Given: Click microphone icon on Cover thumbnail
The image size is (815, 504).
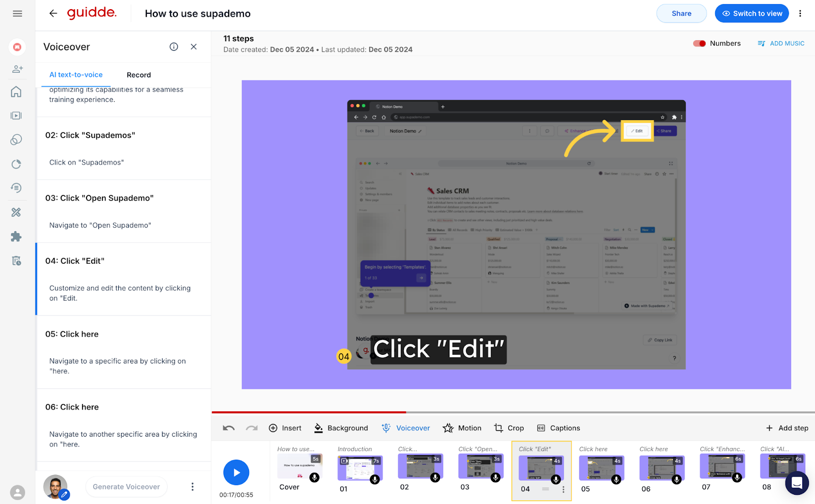Looking at the screenshot, I should (315, 478).
